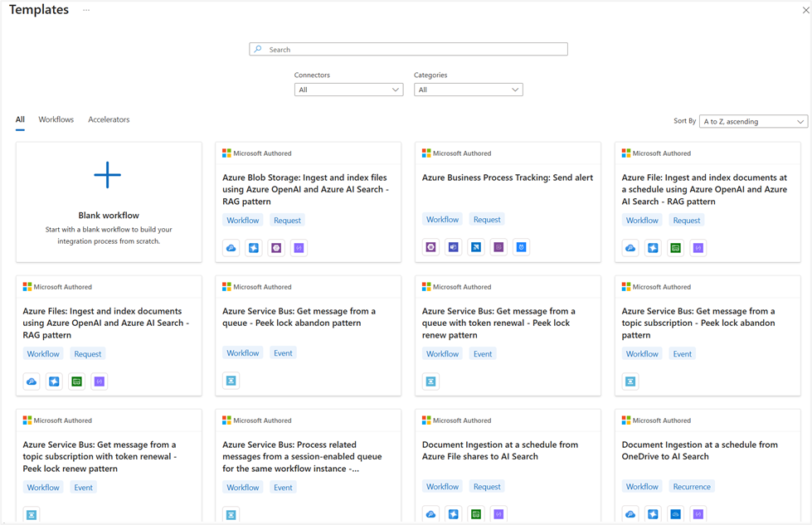Click the cloud icon on the Azure Files RAG card

click(32, 382)
